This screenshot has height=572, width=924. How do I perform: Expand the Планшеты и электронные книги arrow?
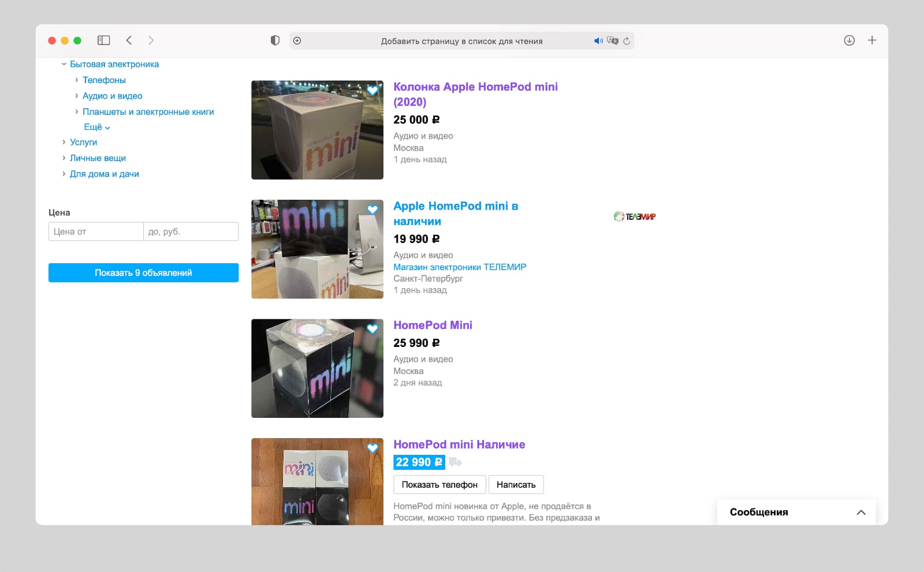[76, 111]
